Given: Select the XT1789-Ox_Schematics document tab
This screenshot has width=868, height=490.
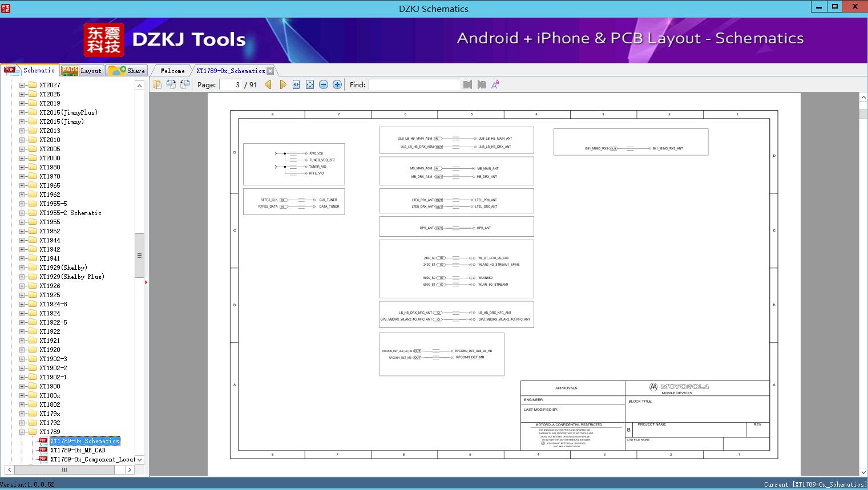Looking at the screenshot, I should [x=231, y=71].
